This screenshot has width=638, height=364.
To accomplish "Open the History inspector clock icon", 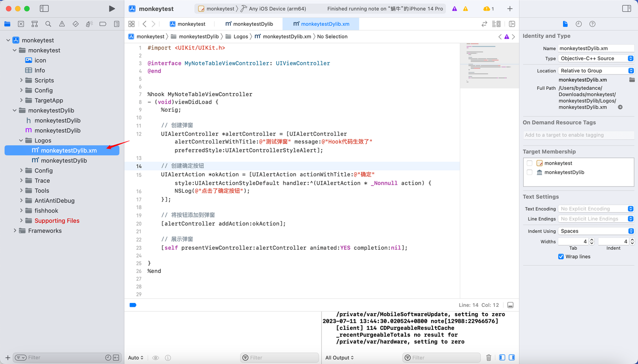I will (x=579, y=24).
